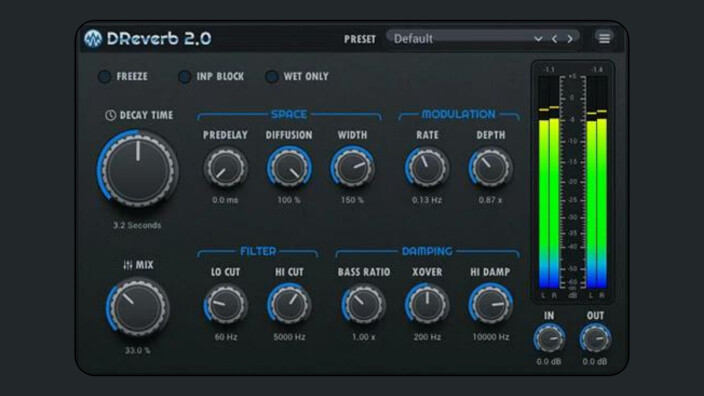The height and width of the screenshot is (396, 704).
Task: Click the modulation Rate knob
Action: pyautogui.click(x=427, y=168)
